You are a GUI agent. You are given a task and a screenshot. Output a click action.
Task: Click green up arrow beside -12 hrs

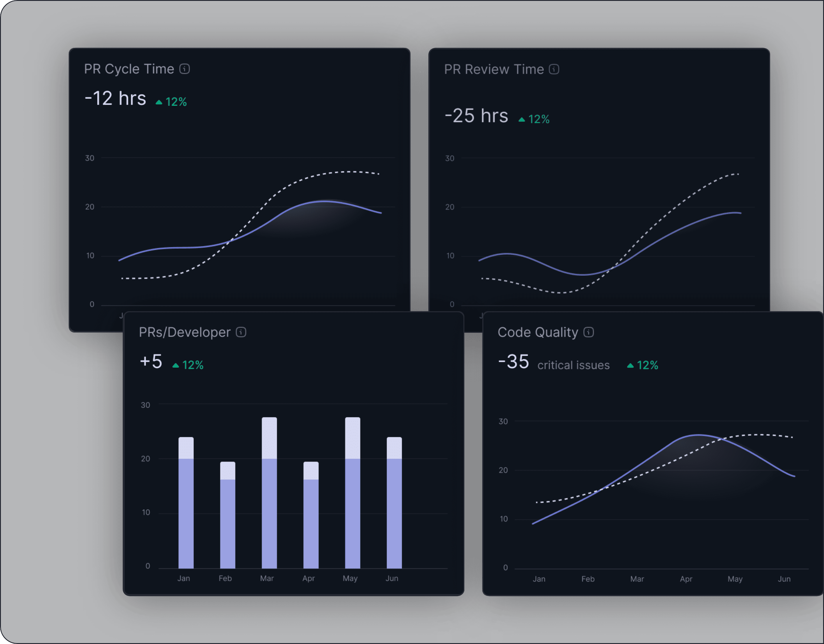(x=159, y=102)
